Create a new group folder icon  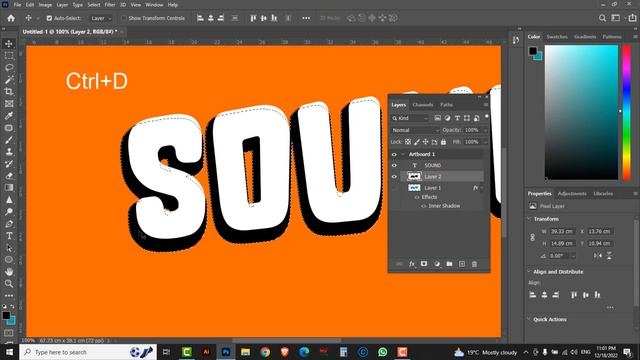[449, 264]
